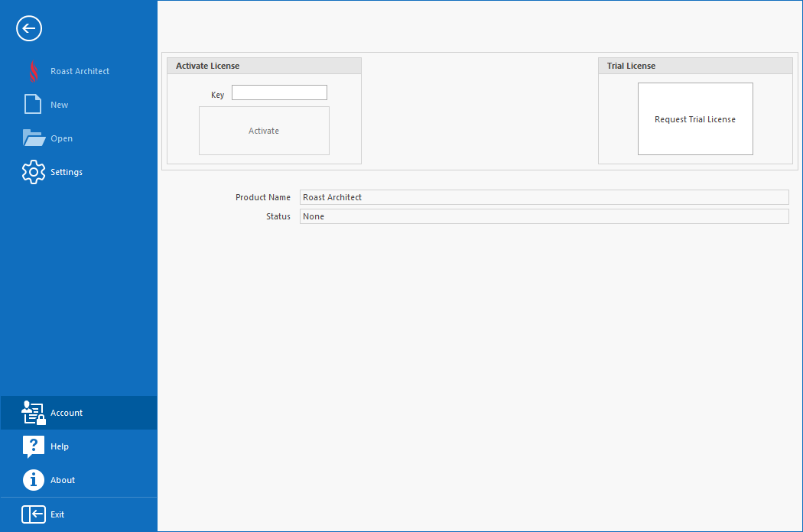Open the About menu label
The image size is (803, 532).
point(63,480)
